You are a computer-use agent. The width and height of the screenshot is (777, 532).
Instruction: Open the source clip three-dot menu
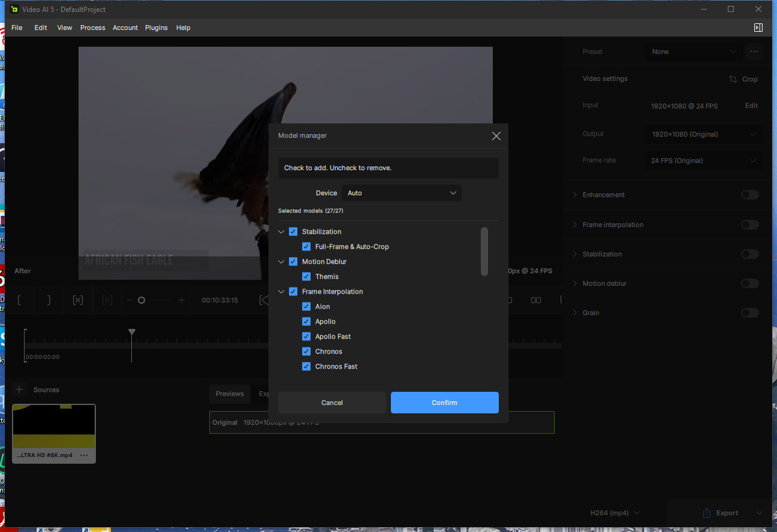(x=84, y=455)
